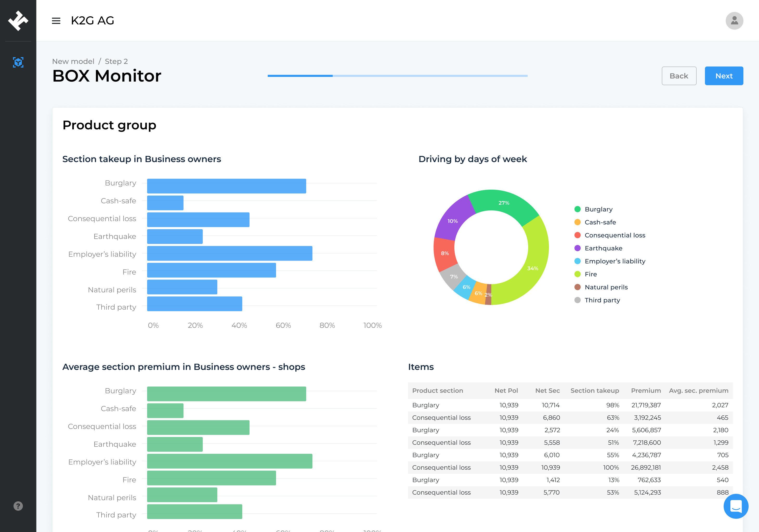Open the chat support bubble
The width and height of the screenshot is (759, 532).
pos(736,506)
